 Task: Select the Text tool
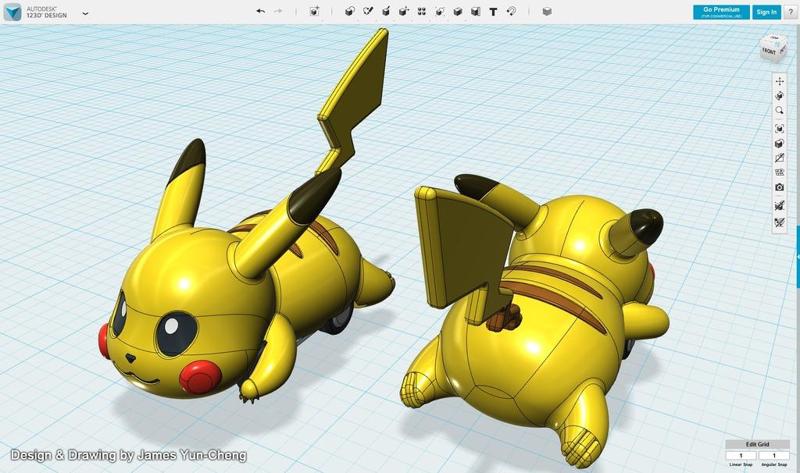coord(493,12)
